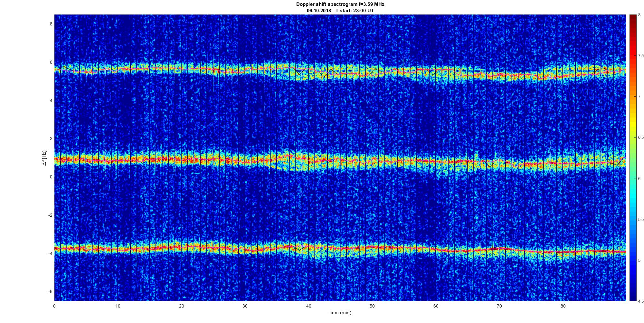
Task: Click the colorbar tick label 7.5
Action: [641, 55]
